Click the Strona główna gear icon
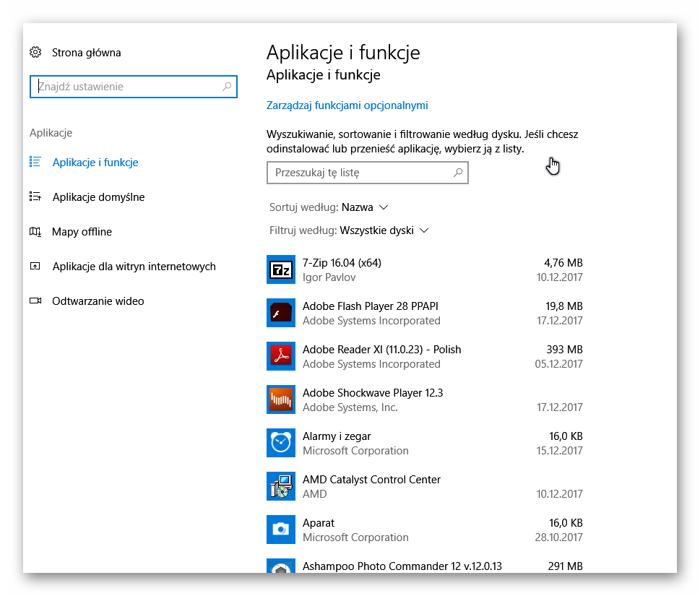The image size is (700, 596). click(35, 52)
